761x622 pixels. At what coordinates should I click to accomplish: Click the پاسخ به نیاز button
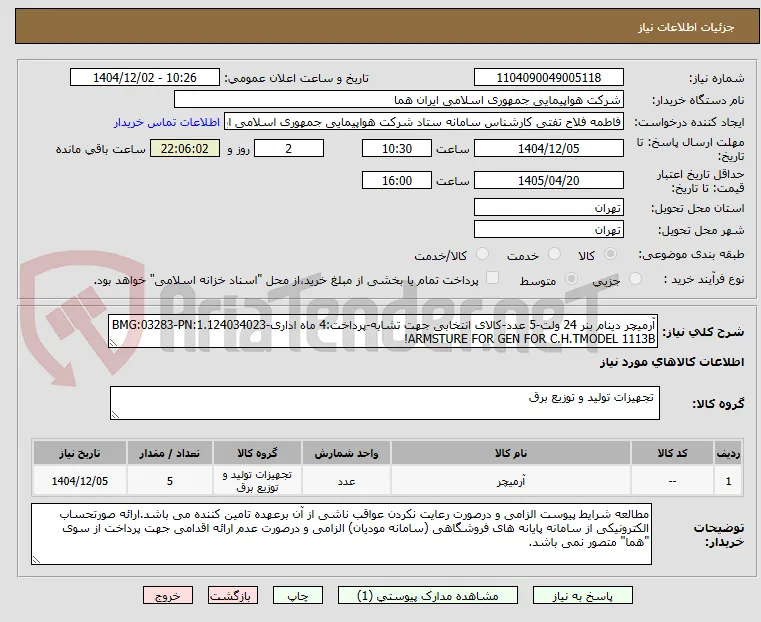pyautogui.click(x=582, y=596)
